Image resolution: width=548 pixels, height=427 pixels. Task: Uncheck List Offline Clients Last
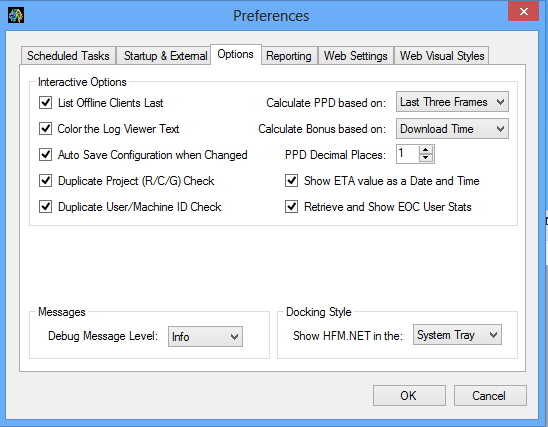[45, 103]
